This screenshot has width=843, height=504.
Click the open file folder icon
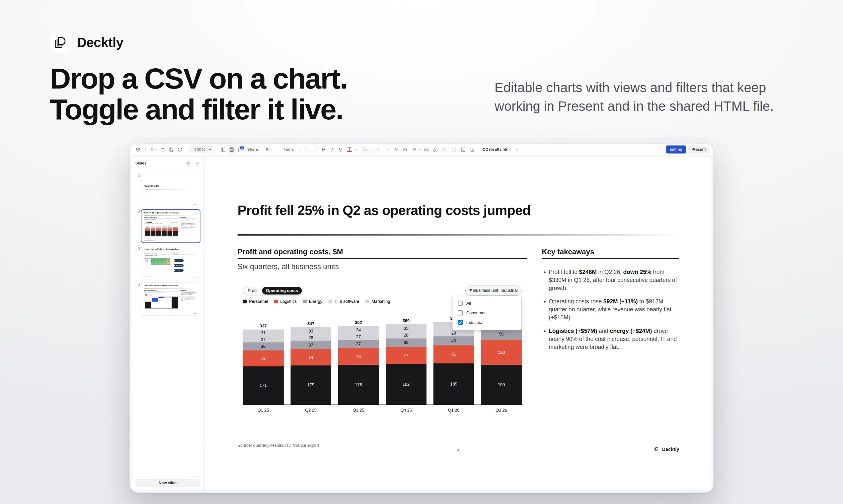coord(151,150)
